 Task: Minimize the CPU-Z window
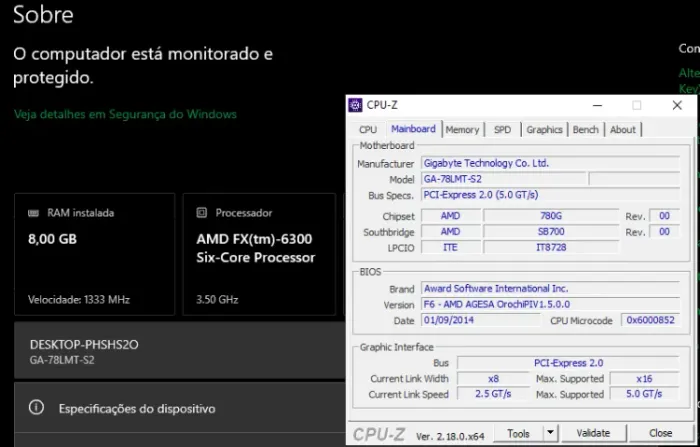click(x=597, y=105)
